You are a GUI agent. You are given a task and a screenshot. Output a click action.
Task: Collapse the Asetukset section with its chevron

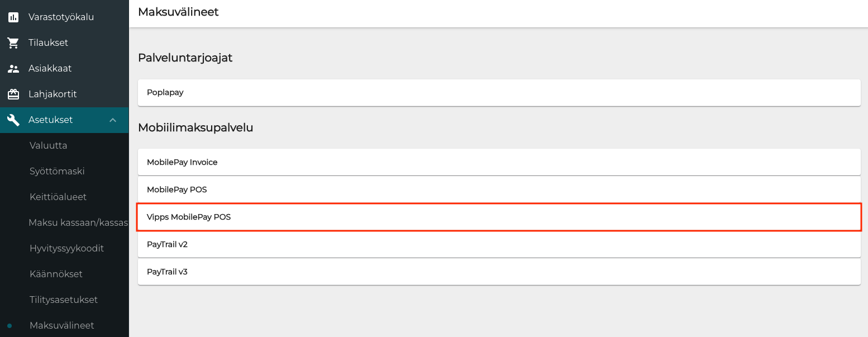click(x=113, y=120)
